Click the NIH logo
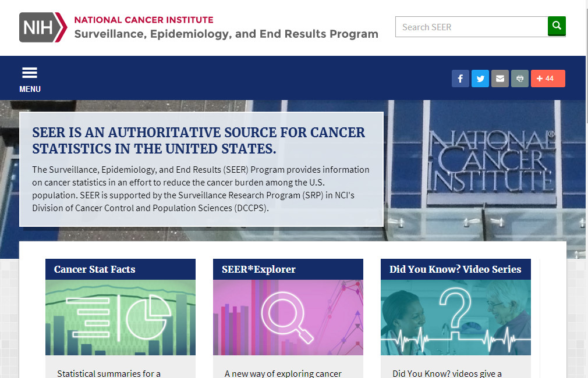 (43, 27)
